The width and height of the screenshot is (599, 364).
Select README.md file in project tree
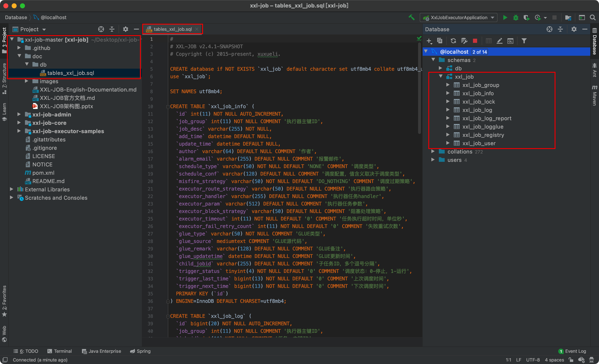click(x=48, y=181)
